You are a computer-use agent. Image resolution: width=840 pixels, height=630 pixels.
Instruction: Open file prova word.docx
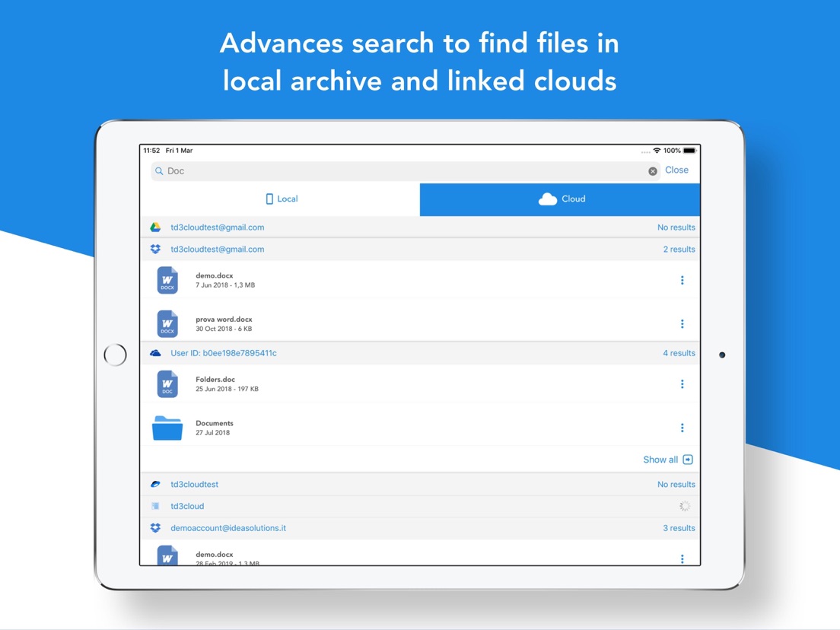click(224, 320)
